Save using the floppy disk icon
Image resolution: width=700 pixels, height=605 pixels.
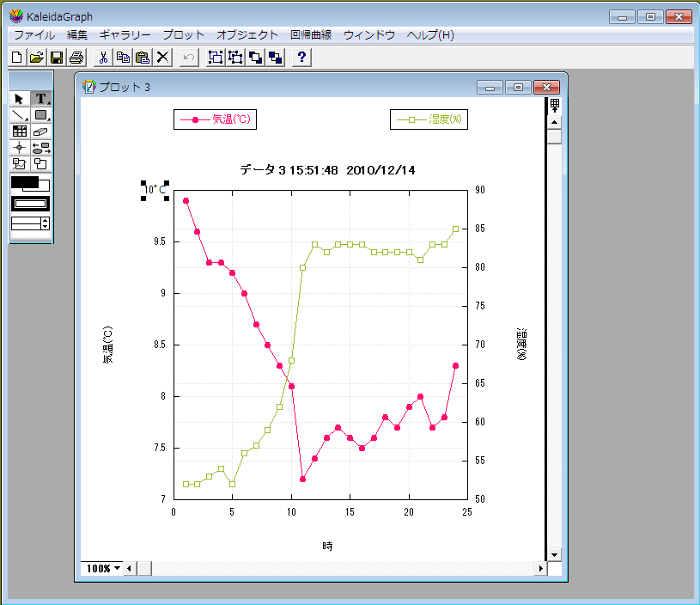[56, 58]
